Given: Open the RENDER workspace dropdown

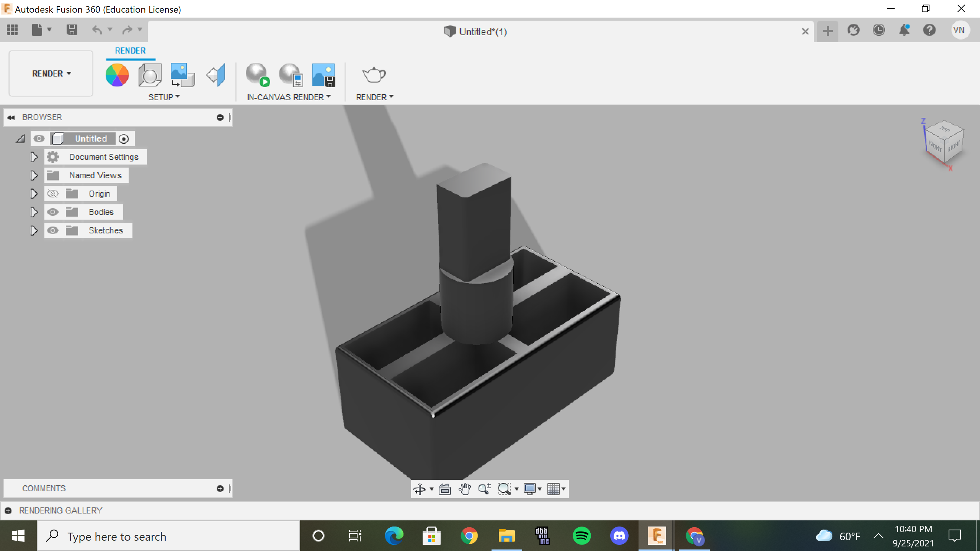Looking at the screenshot, I should [x=51, y=73].
